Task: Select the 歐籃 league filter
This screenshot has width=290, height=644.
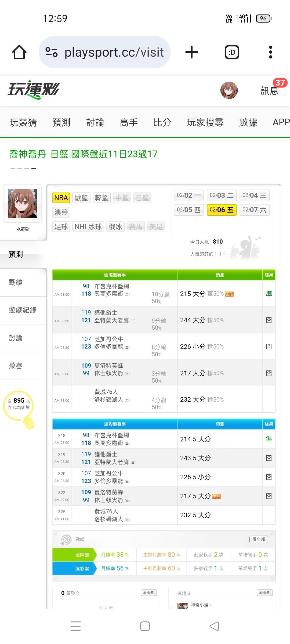Action: coord(81,198)
